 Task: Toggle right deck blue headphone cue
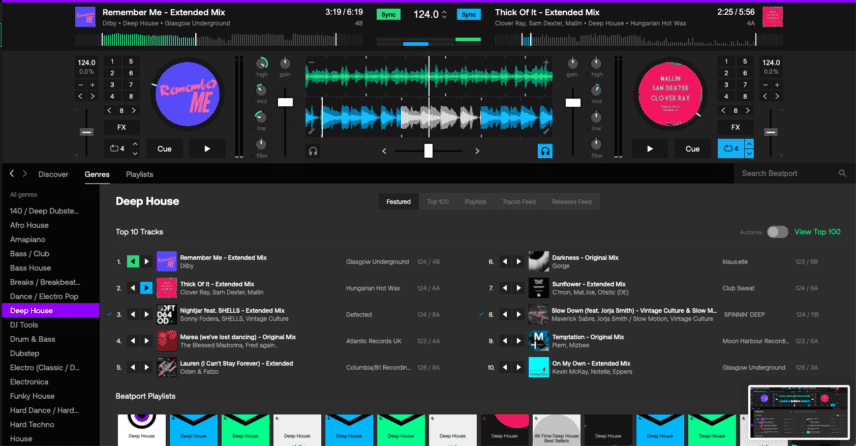click(545, 151)
